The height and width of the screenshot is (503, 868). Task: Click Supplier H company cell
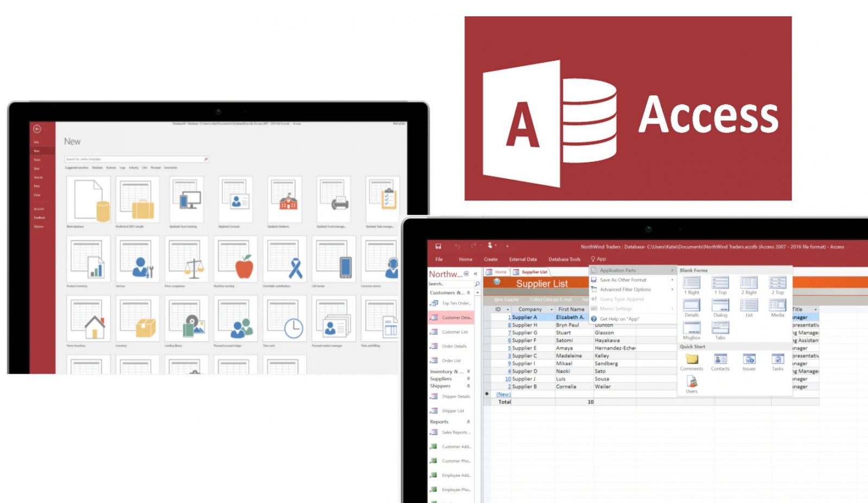click(x=533, y=325)
